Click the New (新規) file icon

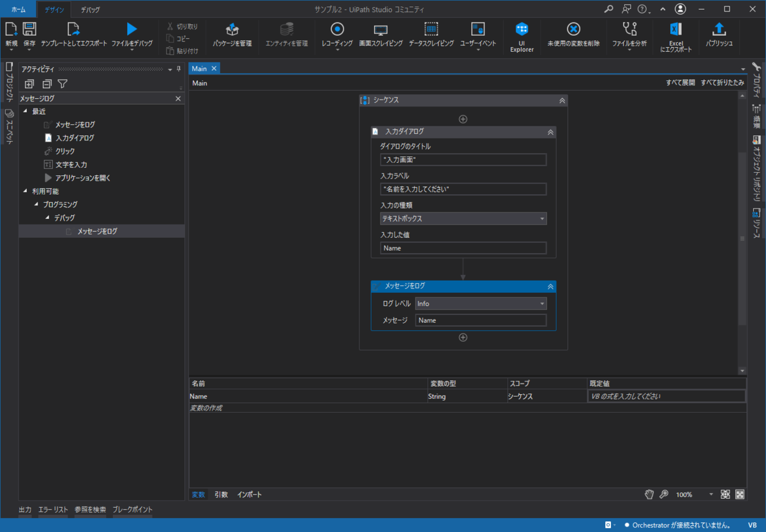[11, 29]
